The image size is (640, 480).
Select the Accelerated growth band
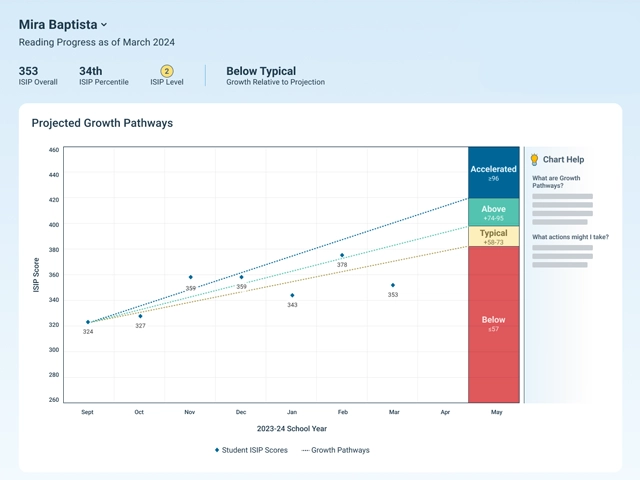coord(493,173)
